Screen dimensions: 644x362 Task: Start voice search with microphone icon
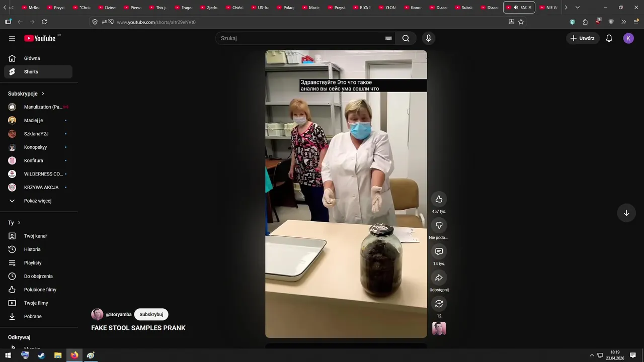tap(429, 38)
